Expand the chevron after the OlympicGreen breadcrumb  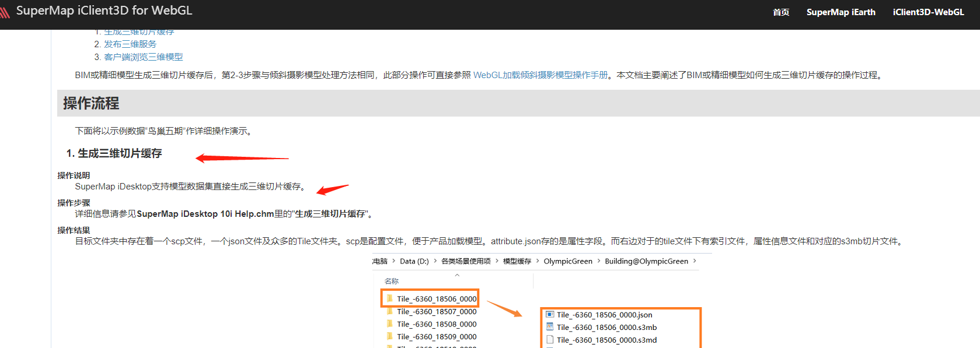[x=599, y=261]
